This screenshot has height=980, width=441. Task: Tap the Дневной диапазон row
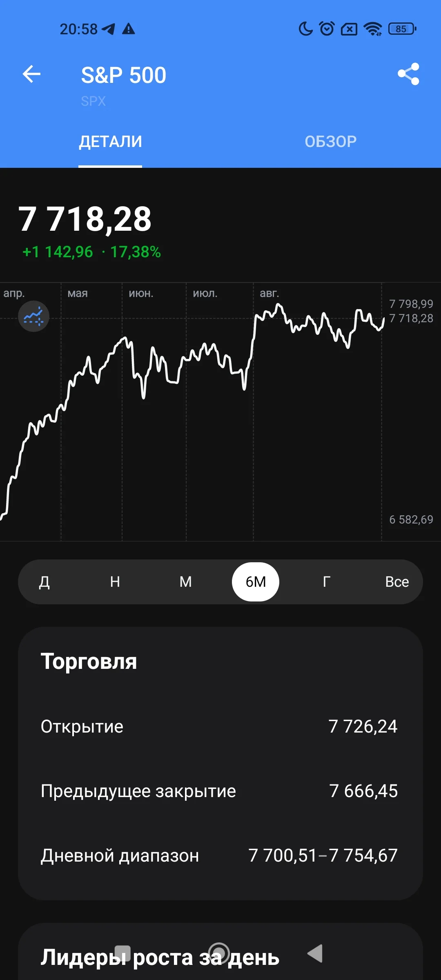click(220, 855)
